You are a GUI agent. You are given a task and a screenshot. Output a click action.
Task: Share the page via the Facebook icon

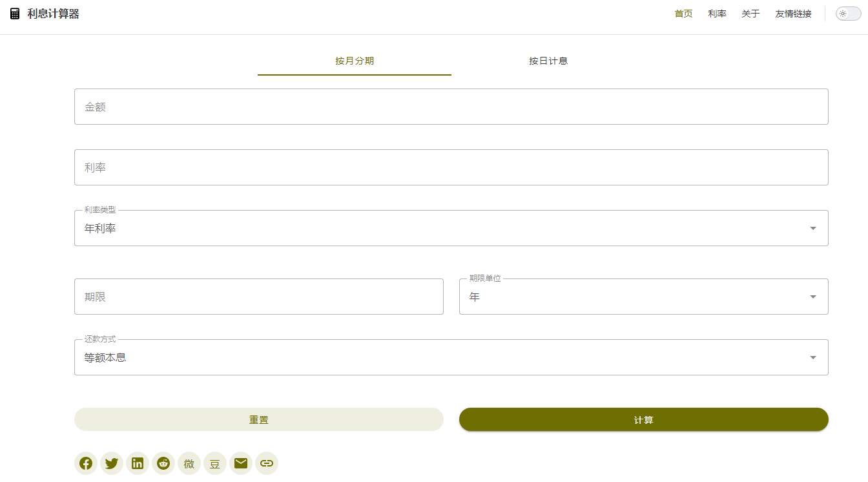[85, 463]
